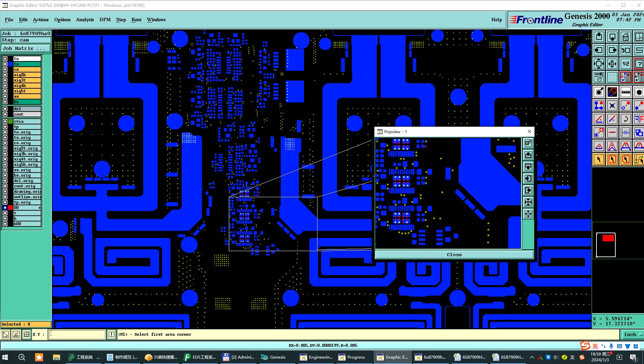Click the Close button in Popview
Image resolution: width=644 pixels, height=364 pixels.
[454, 254]
